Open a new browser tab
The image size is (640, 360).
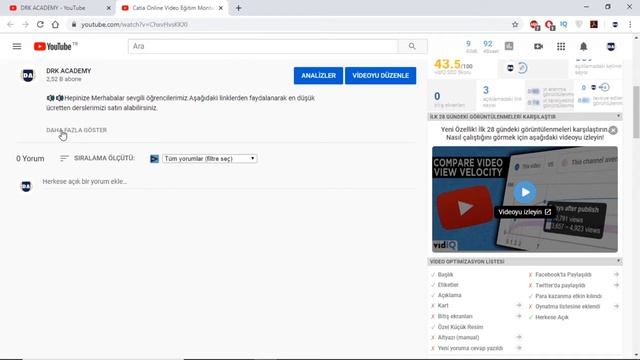[x=238, y=8]
